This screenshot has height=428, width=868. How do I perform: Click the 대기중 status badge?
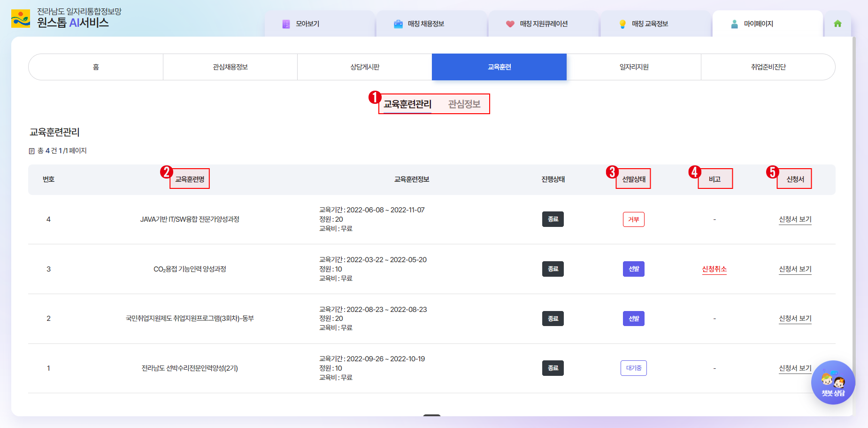(633, 368)
